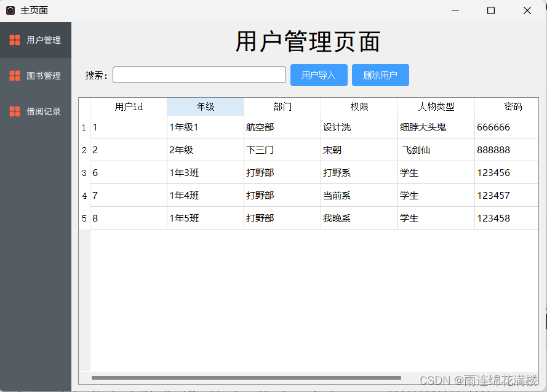Click the 用户导入 button
Screen dimensions: 547x392
click(319, 75)
